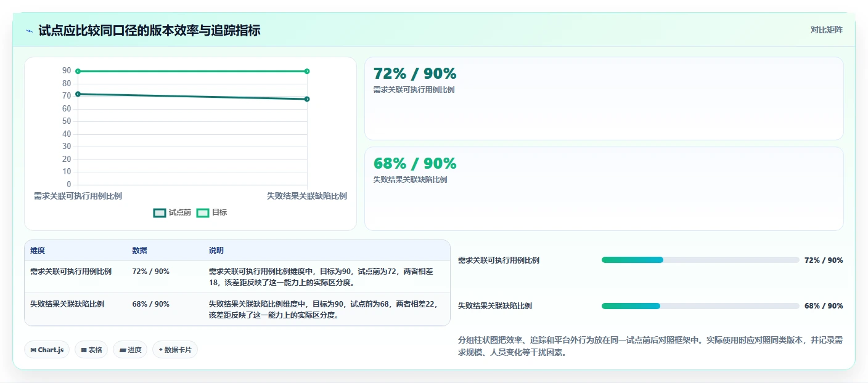The image size is (868, 383).
Task: Click the 数据卡片 sparkle icon
Action: pos(161,350)
